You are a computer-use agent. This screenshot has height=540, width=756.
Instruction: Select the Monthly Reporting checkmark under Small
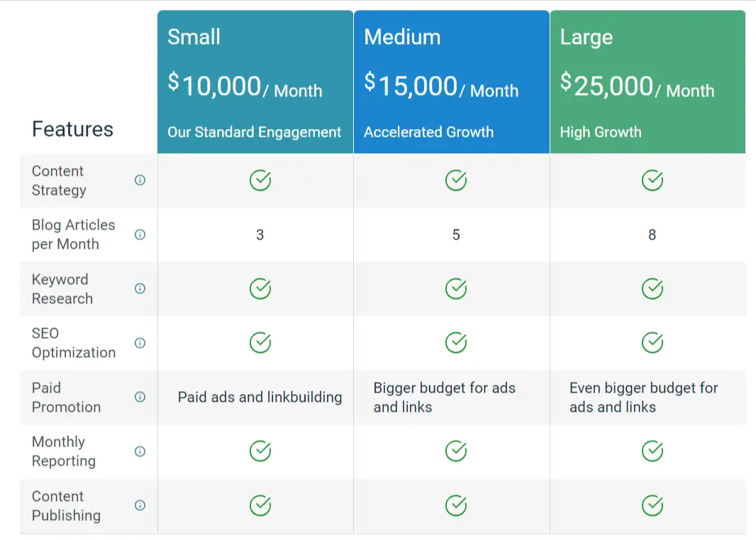(260, 451)
